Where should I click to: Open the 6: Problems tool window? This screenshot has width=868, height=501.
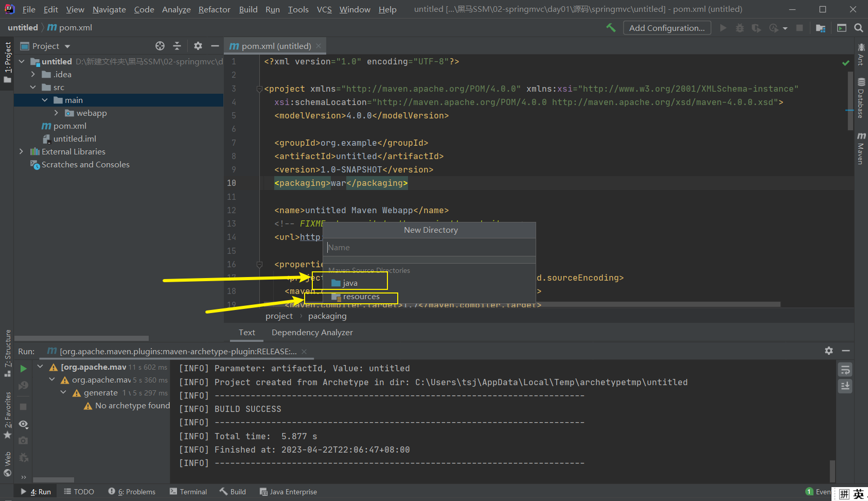pyautogui.click(x=132, y=492)
